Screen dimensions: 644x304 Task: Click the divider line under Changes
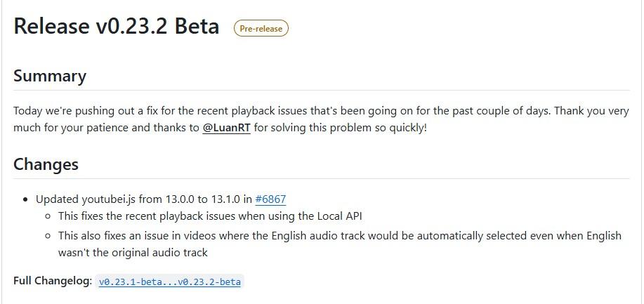coord(321,179)
